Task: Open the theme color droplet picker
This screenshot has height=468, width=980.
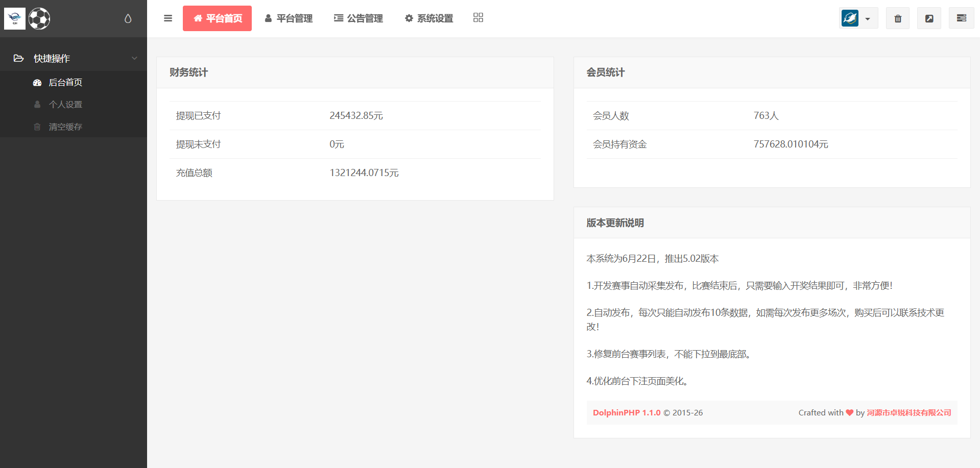Action: point(128,19)
